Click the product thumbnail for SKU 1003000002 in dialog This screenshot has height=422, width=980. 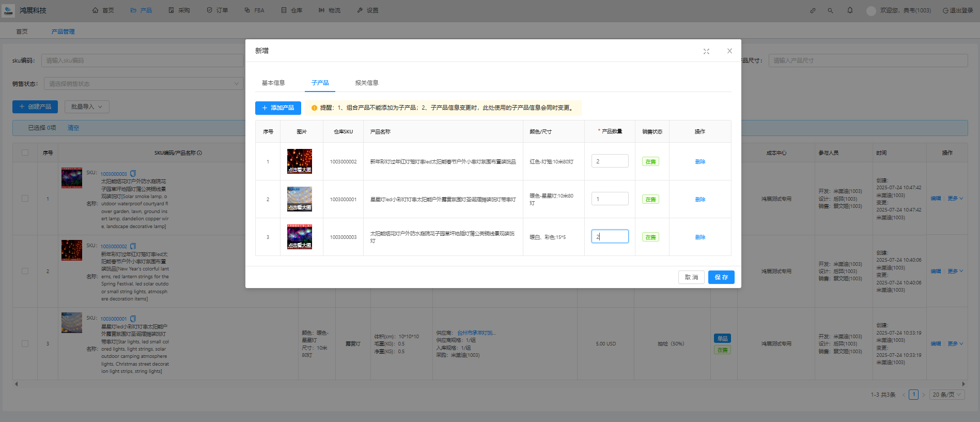300,161
